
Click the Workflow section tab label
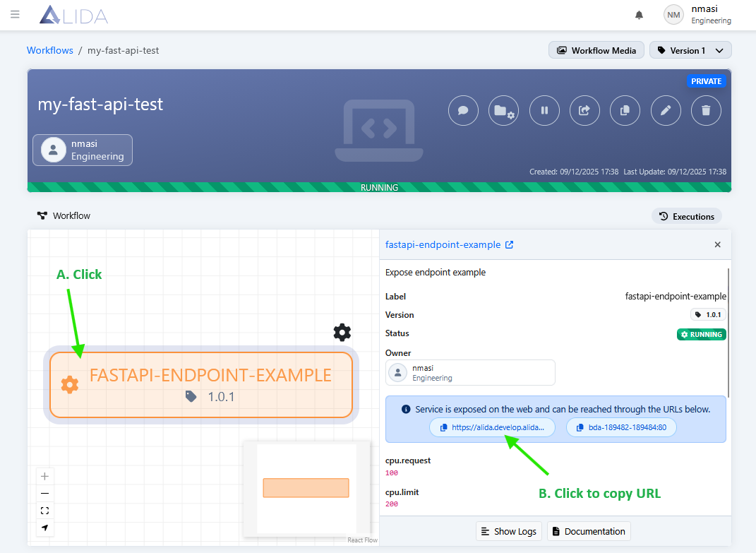(x=64, y=215)
